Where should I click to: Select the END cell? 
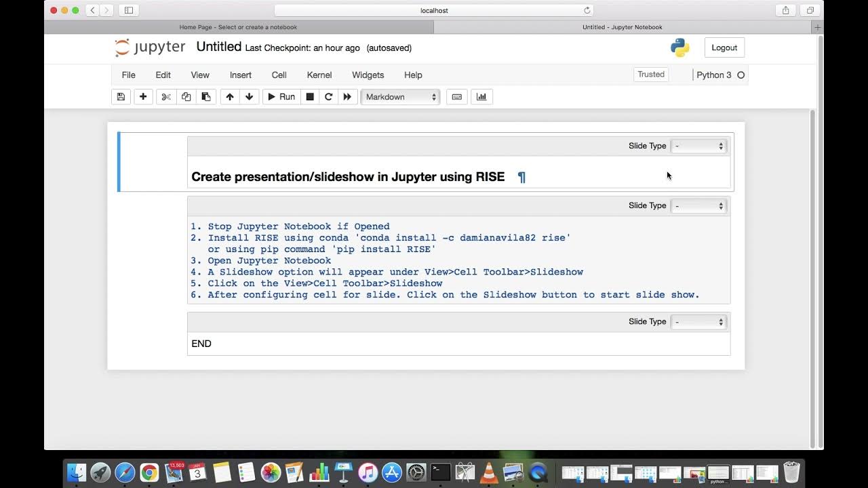pos(458,344)
